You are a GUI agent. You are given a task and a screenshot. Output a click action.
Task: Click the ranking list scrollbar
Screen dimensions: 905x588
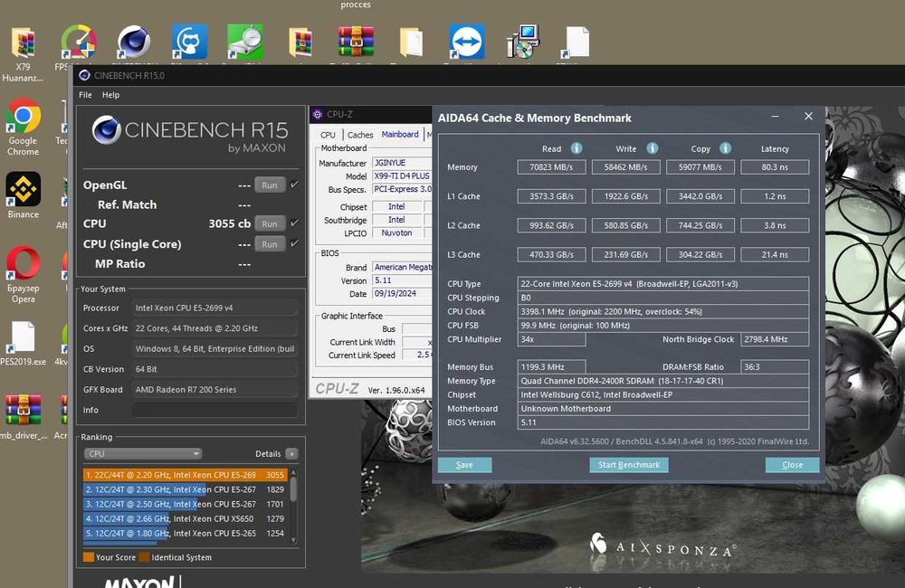tap(294, 490)
